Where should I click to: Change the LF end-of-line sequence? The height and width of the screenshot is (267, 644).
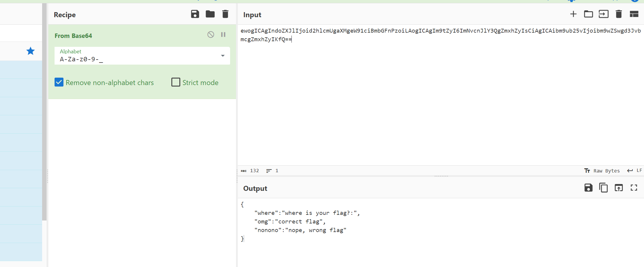tap(635, 171)
